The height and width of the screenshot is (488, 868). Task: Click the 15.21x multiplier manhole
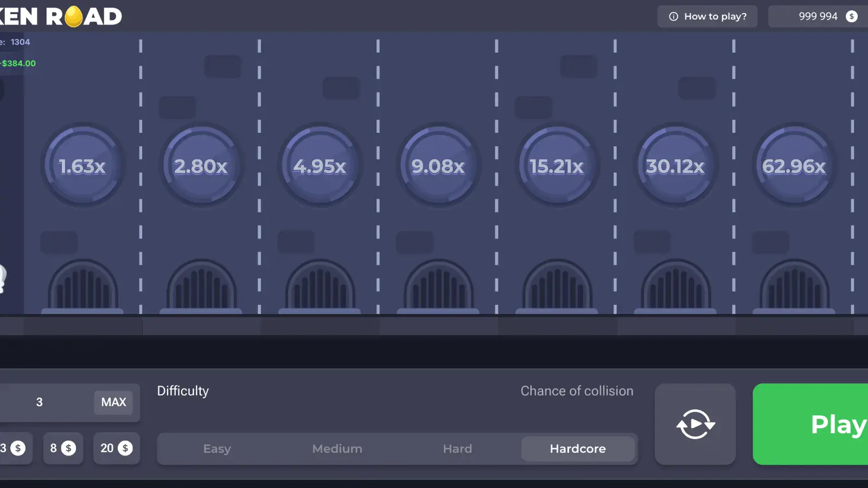[x=557, y=165]
